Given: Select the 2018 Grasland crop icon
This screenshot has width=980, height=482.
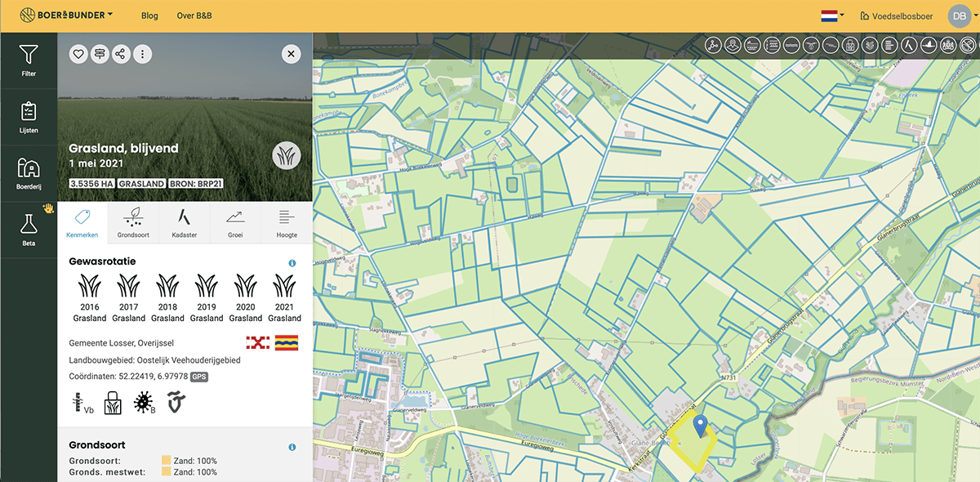Looking at the screenshot, I should tap(167, 285).
